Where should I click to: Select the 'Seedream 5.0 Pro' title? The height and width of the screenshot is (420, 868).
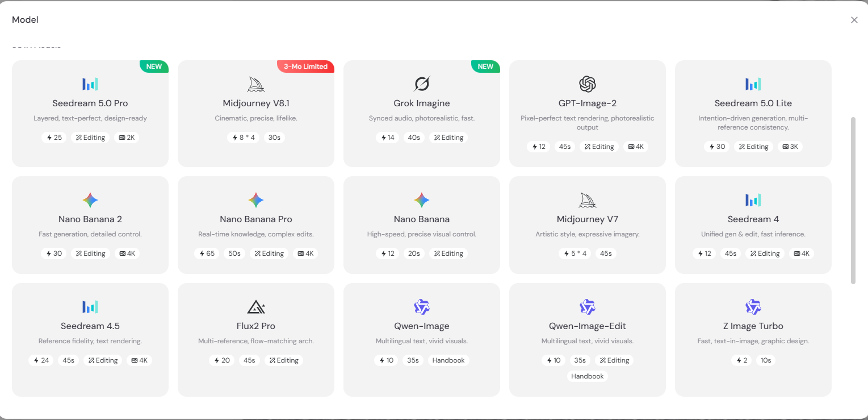click(90, 103)
